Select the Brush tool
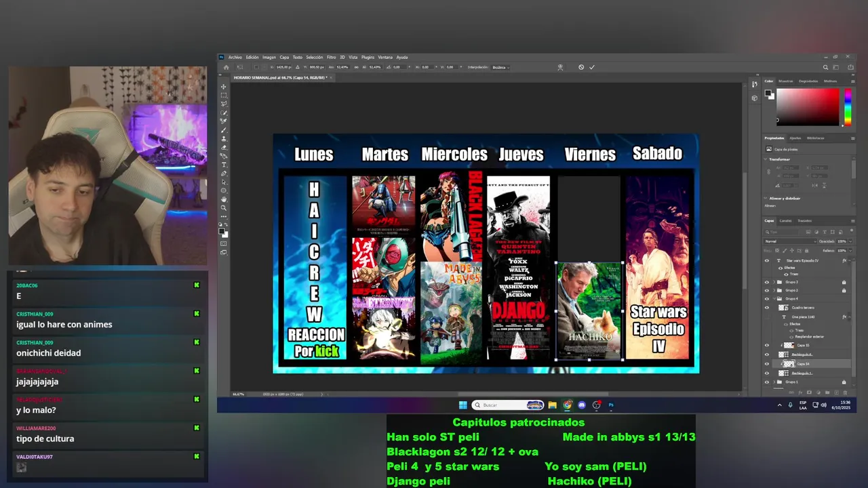Viewport: 868px width, 488px height. (224, 130)
